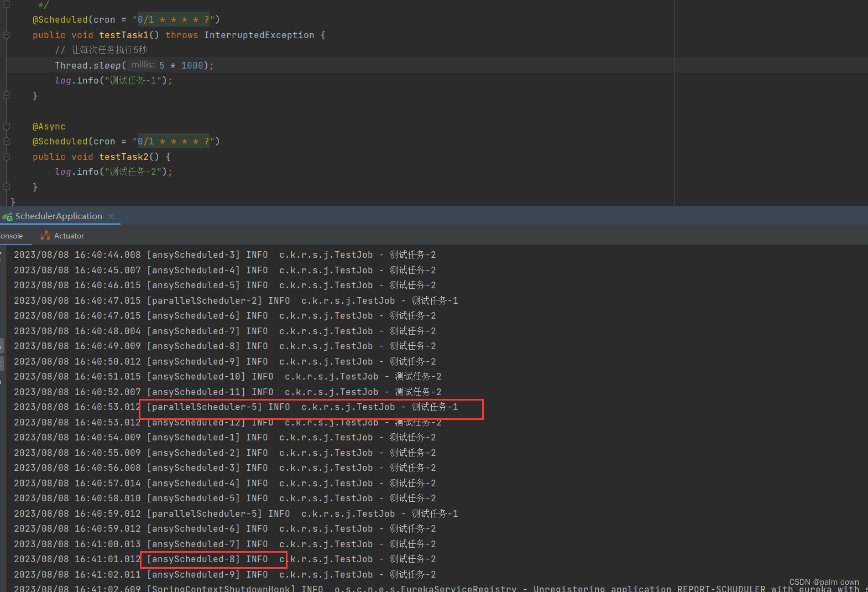Click the InterruptedException class name
Viewport: 868px width, 592px height.
259,35
